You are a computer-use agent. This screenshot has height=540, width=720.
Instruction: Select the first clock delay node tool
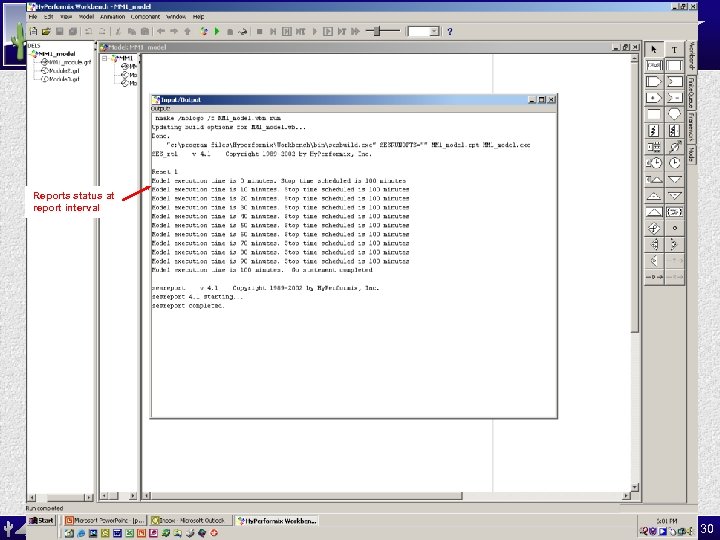[x=654, y=163]
